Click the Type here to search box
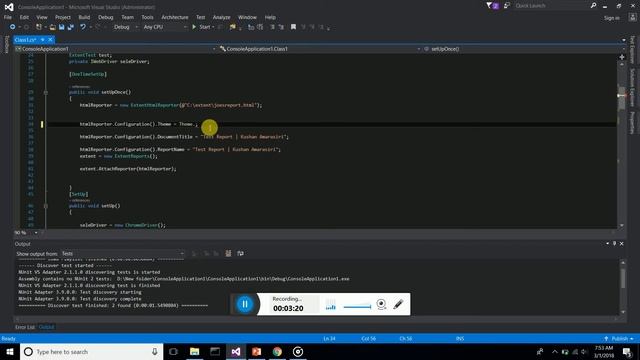Image resolution: width=640 pixels, height=360 pixels. click(x=91, y=351)
